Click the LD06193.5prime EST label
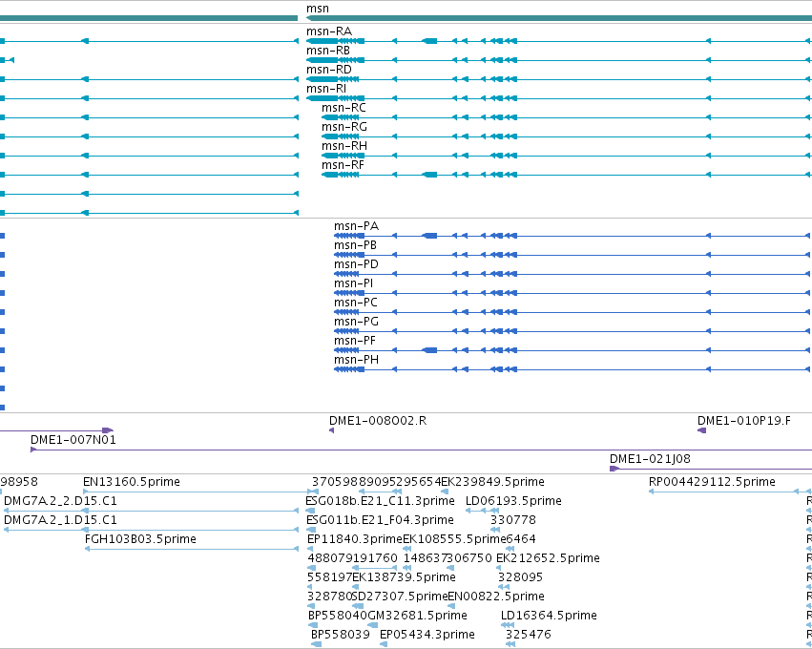 coord(513,501)
